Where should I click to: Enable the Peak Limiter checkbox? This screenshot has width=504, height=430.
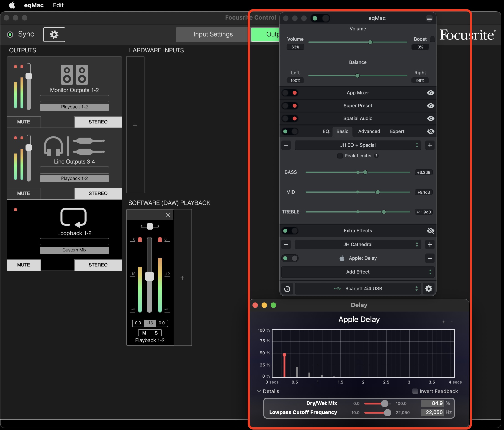pos(340,156)
